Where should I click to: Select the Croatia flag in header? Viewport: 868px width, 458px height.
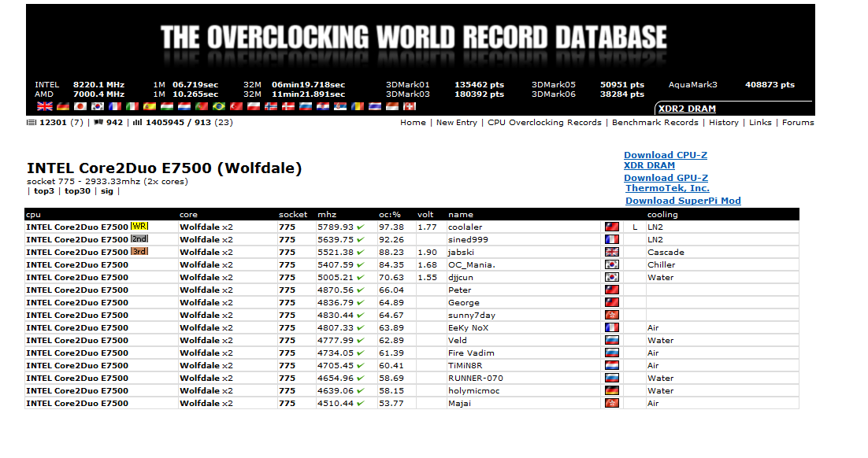click(323, 106)
